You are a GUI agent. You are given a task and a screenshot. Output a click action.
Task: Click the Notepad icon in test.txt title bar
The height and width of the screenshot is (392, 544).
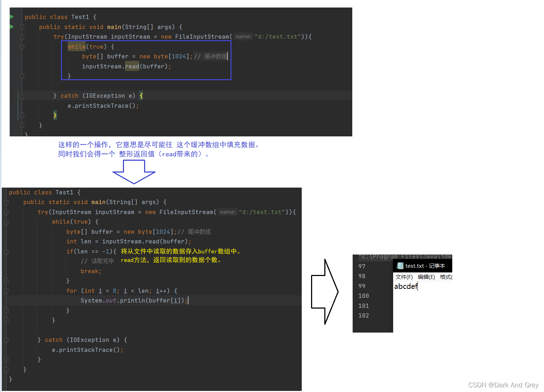click(400, 266)
